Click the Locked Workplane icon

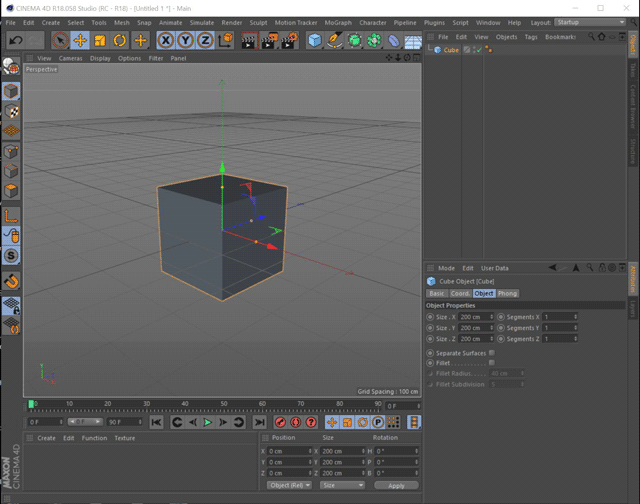(x=11, y=306)
